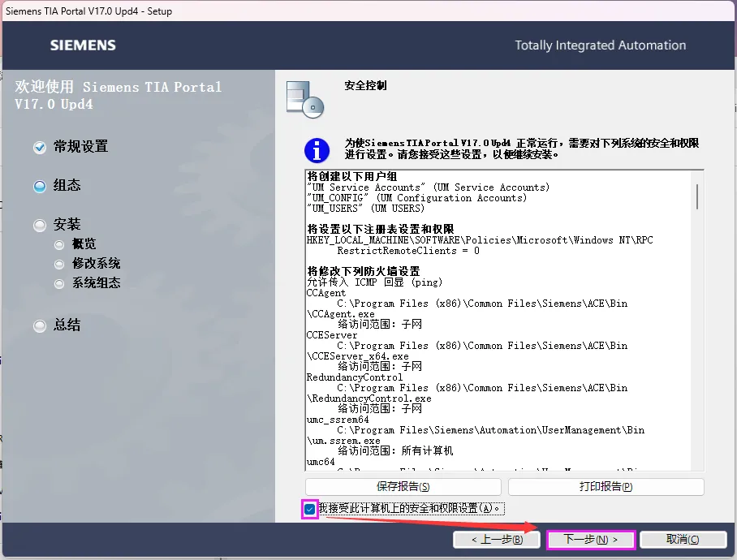Click the blue information icon
The height and width of the screenshot is (560, 737).
[317, 150]
